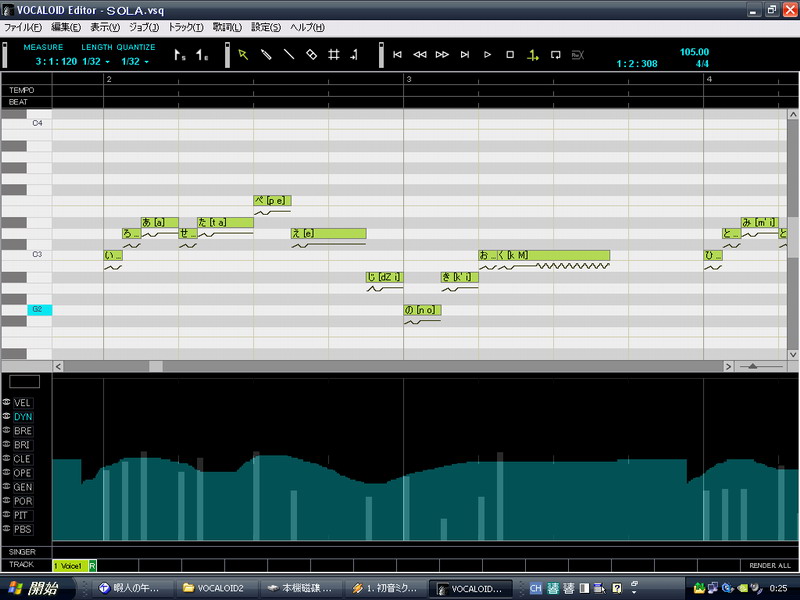Screen dimensions: 800x600
Task: Select the PIT parameter button
Action: [x=22, y=515]
